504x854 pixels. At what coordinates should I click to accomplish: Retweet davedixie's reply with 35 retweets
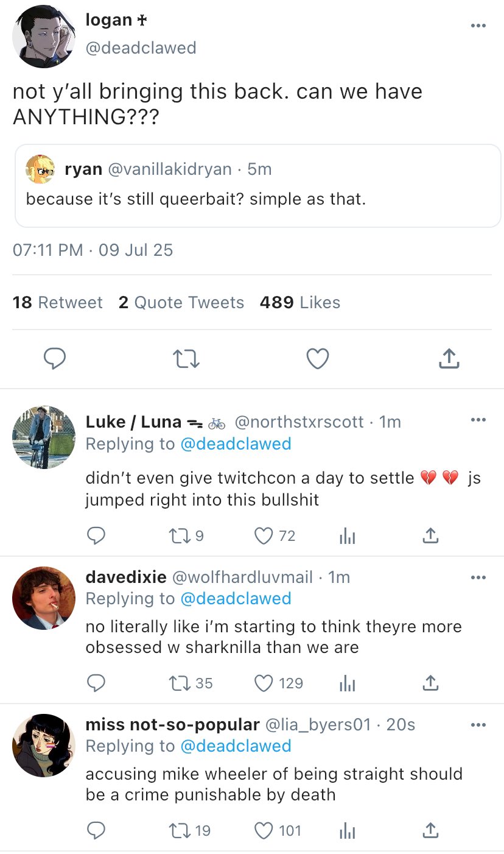(x=181, y=683)
